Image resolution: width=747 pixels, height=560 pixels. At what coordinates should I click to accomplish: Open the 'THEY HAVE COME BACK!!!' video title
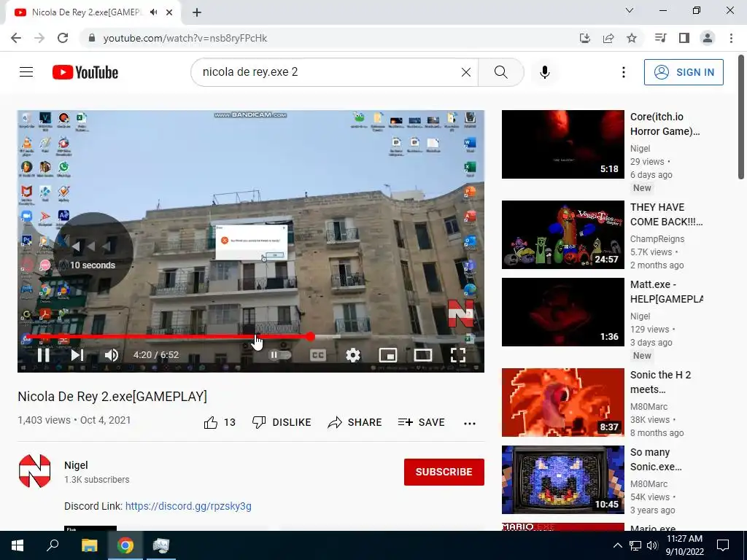[666, 214]
